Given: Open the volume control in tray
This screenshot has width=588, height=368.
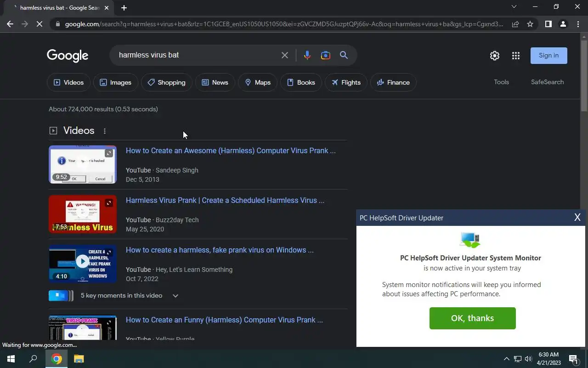Looking at the screenshot, I should click(528, 359).
